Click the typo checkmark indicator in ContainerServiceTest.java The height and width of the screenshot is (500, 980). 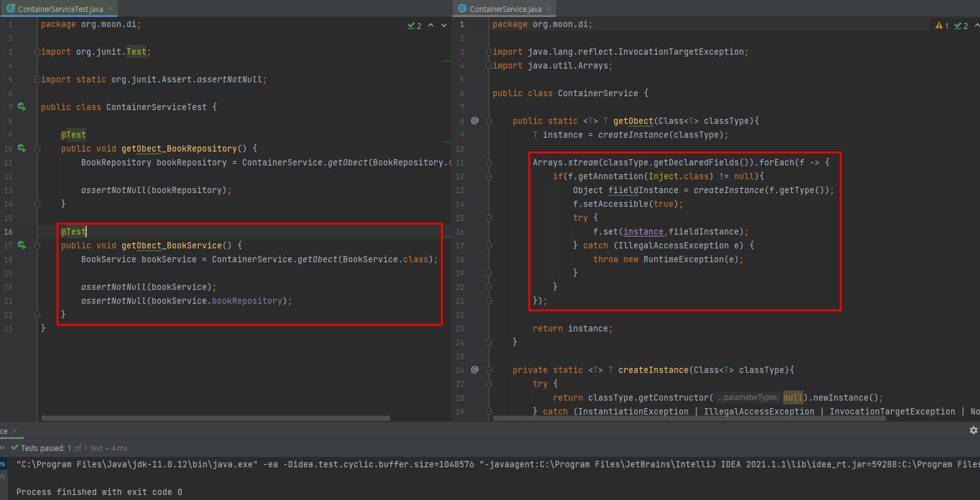415,26
